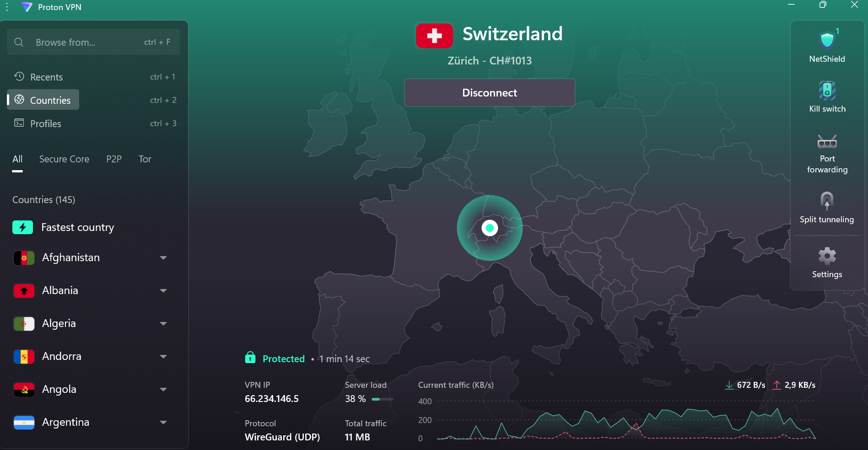Click the green Protected padlock icon

tap(250, 357)
